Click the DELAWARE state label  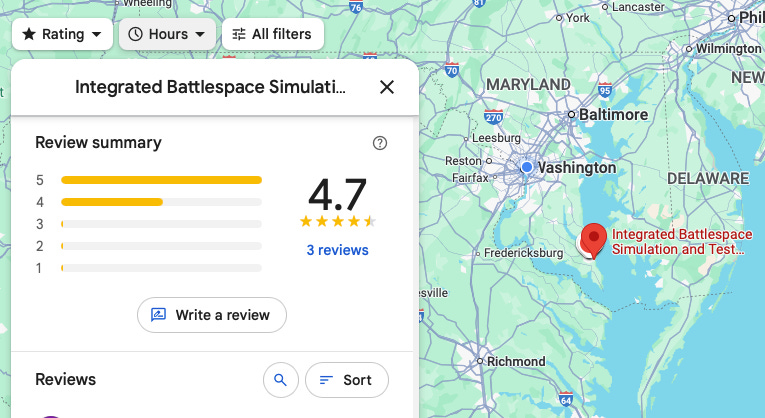[707, 179]
